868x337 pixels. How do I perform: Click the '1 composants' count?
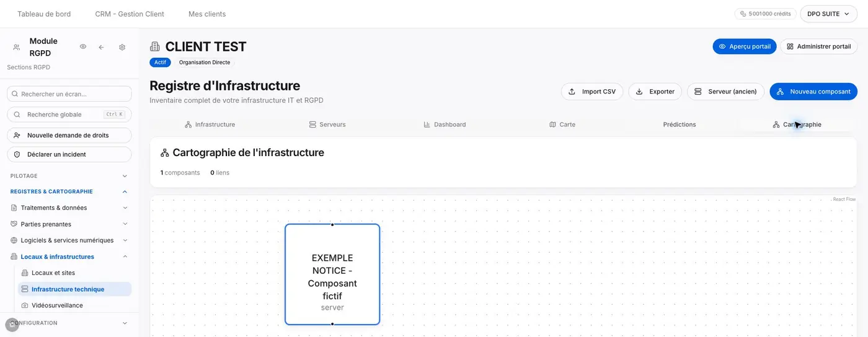[x=180, y=173]
